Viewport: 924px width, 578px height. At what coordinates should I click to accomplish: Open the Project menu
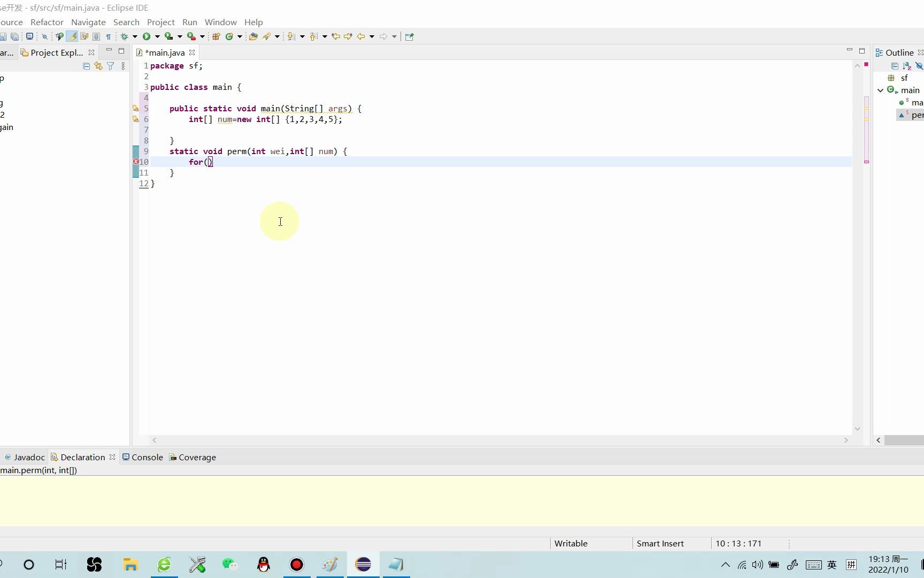click(161, 22)
